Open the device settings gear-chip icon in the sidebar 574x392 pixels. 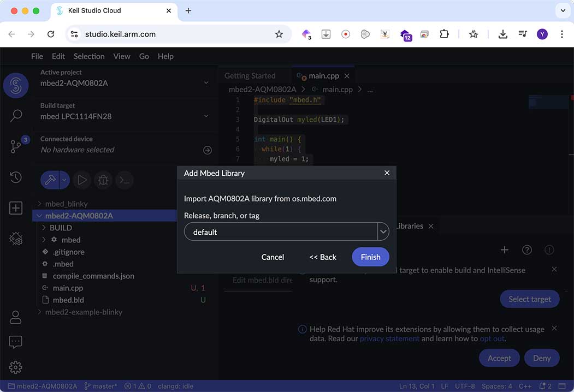tap(16, 239)
